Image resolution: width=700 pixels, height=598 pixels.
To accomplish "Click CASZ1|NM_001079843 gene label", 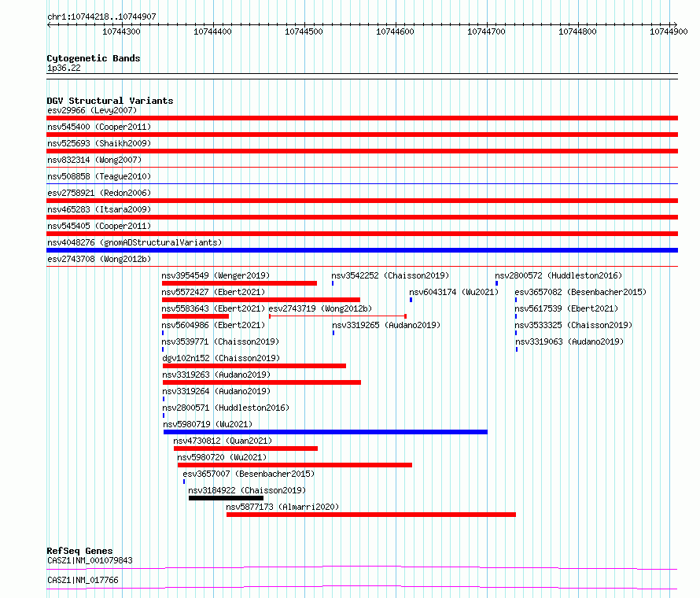I will click(x=90, y=560).
